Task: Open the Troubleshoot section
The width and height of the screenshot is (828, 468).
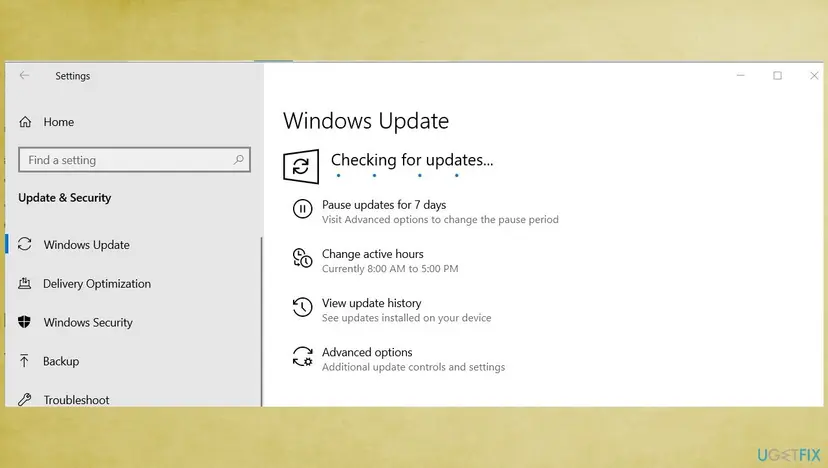Action: 76,400
